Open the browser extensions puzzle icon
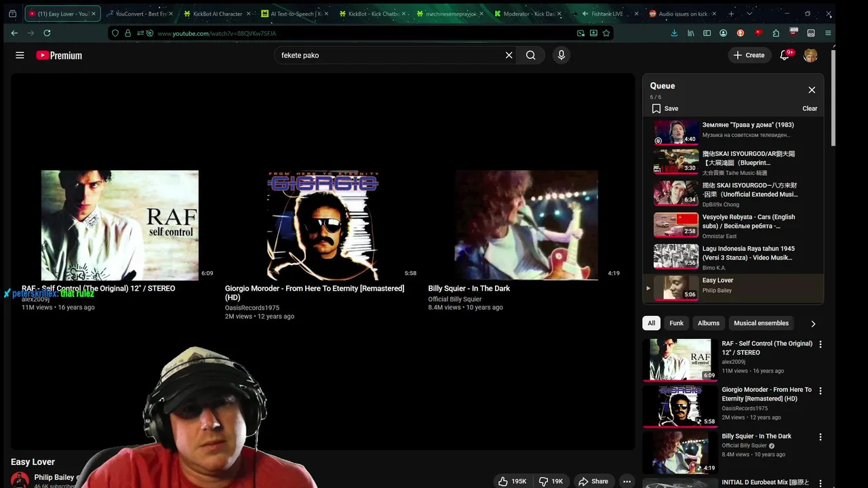 click(x=776, y=33)
